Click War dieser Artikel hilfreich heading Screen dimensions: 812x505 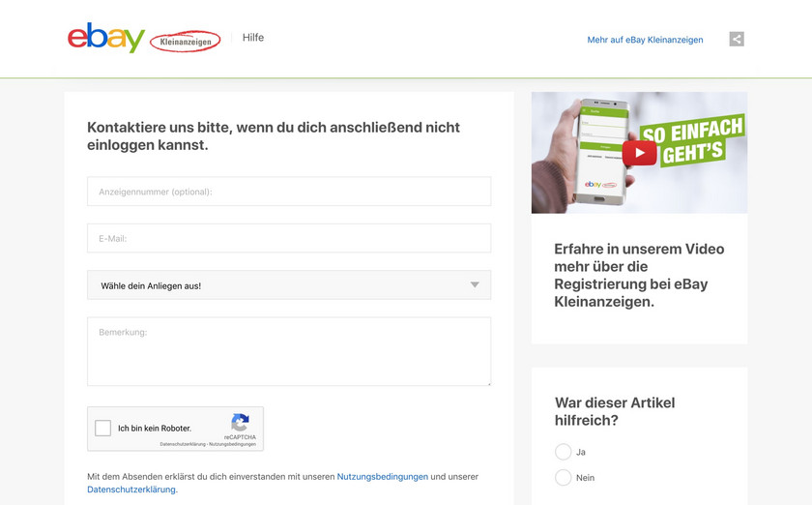point(615,411)
